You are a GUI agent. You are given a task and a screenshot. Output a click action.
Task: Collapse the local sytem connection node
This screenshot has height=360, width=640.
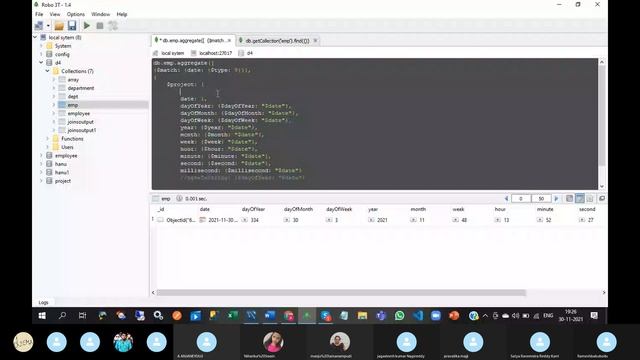(x=35, y=37)
